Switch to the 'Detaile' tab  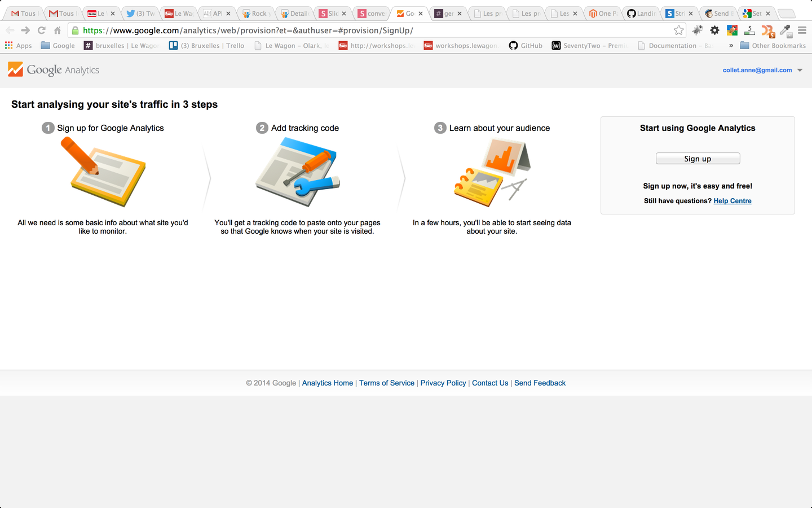pos(295,14)
